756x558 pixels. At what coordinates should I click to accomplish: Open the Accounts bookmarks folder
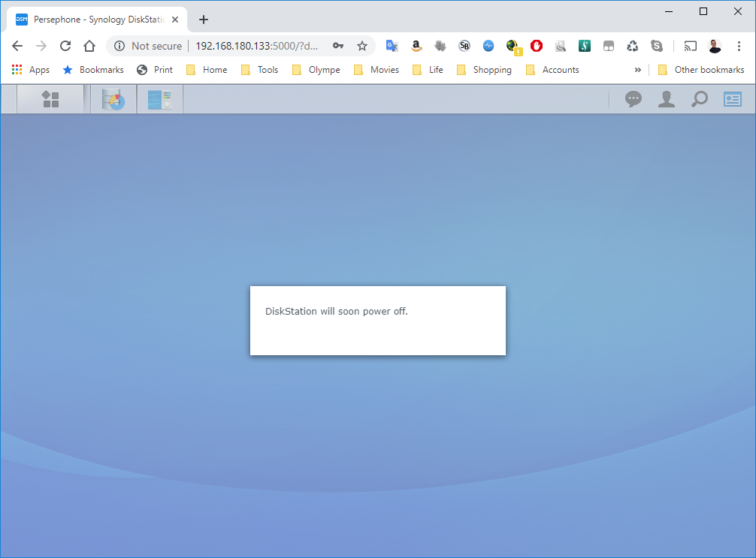pyautogui.click(x=552, y=70)
